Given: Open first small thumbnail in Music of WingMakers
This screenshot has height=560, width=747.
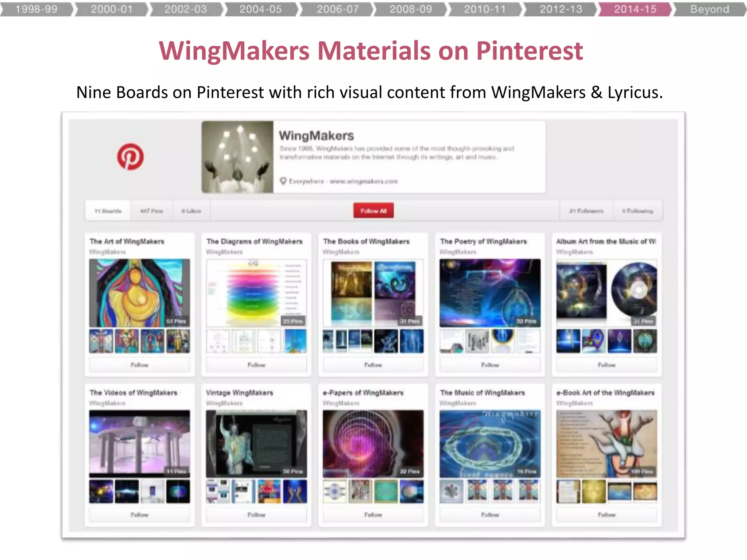Looking at the screenshot, I should (451, 491).
